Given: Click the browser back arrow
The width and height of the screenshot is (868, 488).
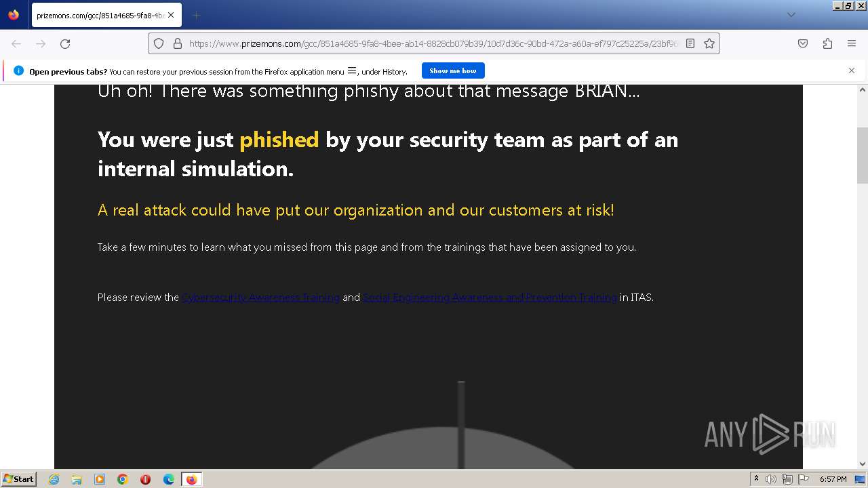Looking at the screenshot, I should tap(16, 43).
